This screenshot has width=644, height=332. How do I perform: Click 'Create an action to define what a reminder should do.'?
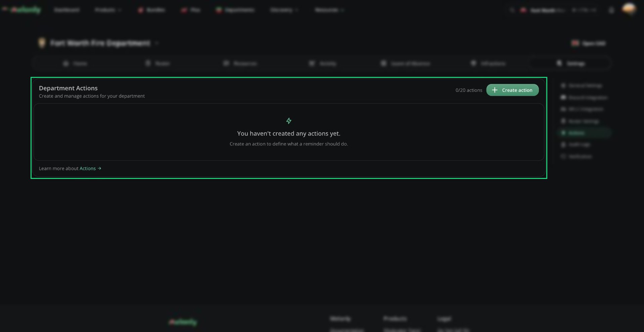point(289,144)
